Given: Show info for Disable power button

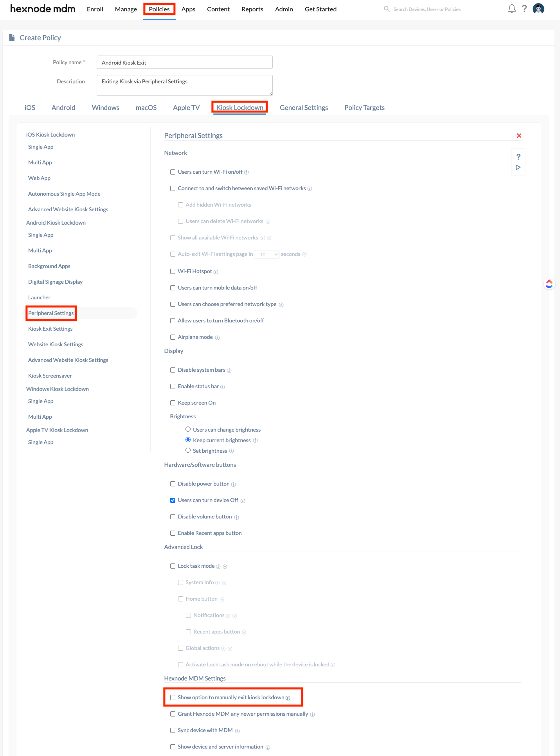Looking at the screenshot, I should tap(233, 484).
